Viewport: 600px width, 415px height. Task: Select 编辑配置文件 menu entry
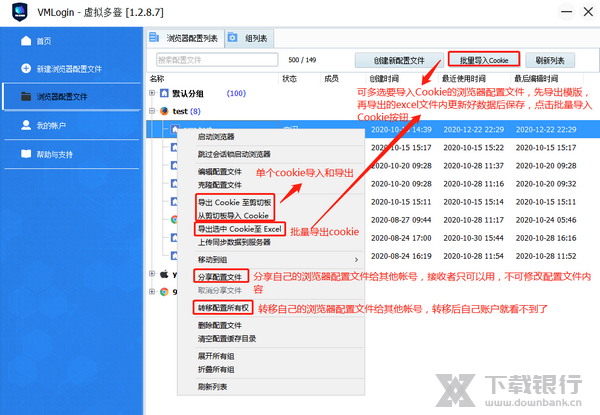[x=220, y=172]
